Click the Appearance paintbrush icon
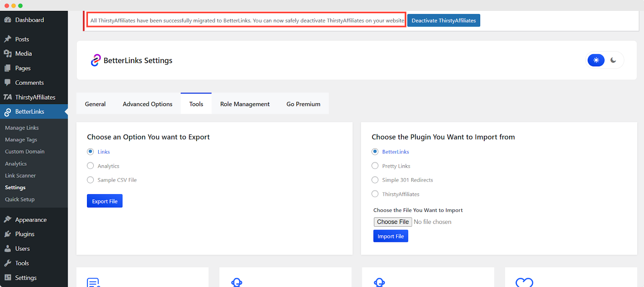This screenshot has width=644, height=287. point(8,219)
